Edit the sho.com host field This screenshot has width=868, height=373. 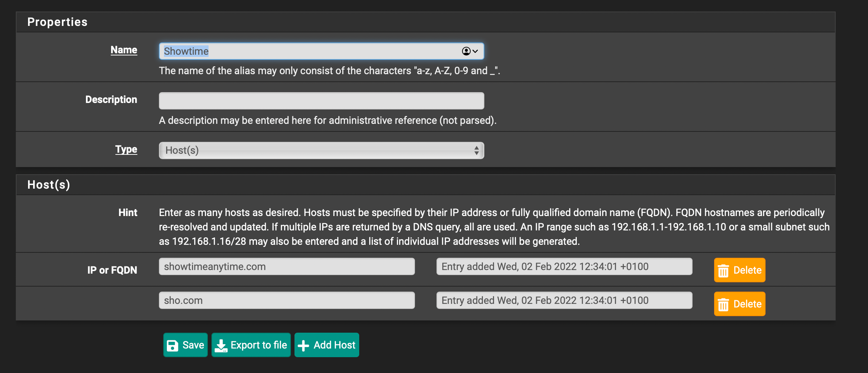(287, 300)
